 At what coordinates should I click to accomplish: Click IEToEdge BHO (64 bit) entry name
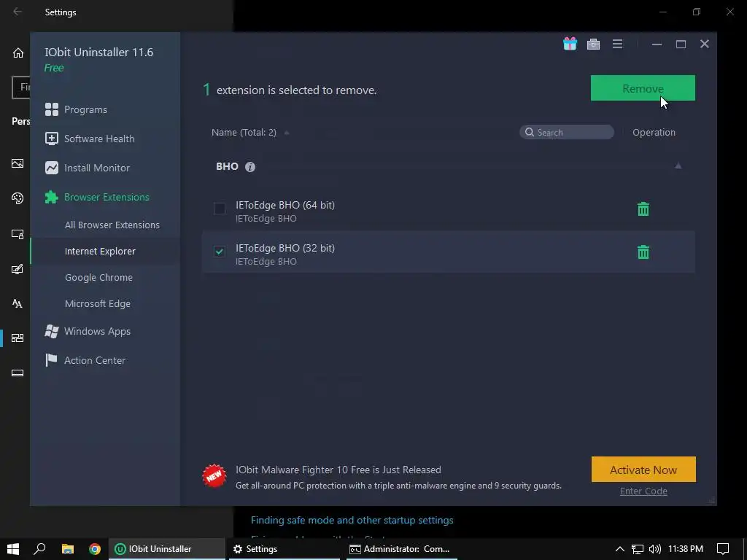(285, 205)
